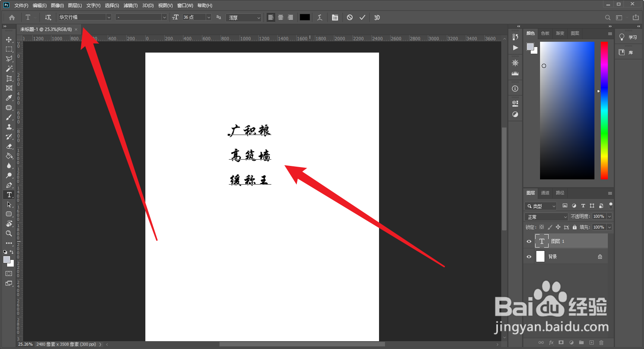This screenshot has width=644, height=349.
Task: Delete layer using the trash icon
Action: point(601,342)
